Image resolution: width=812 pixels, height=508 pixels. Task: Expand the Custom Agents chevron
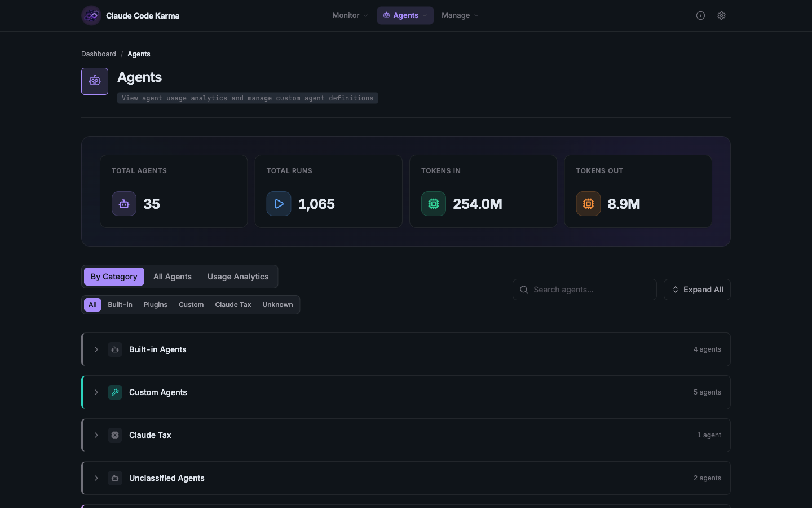tap(96, 392)
